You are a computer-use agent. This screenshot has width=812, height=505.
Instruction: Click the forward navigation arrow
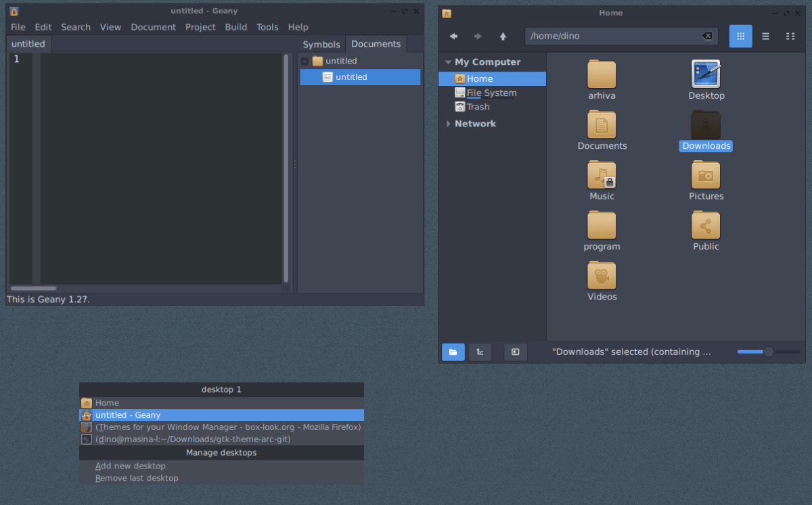pos(478,36)
